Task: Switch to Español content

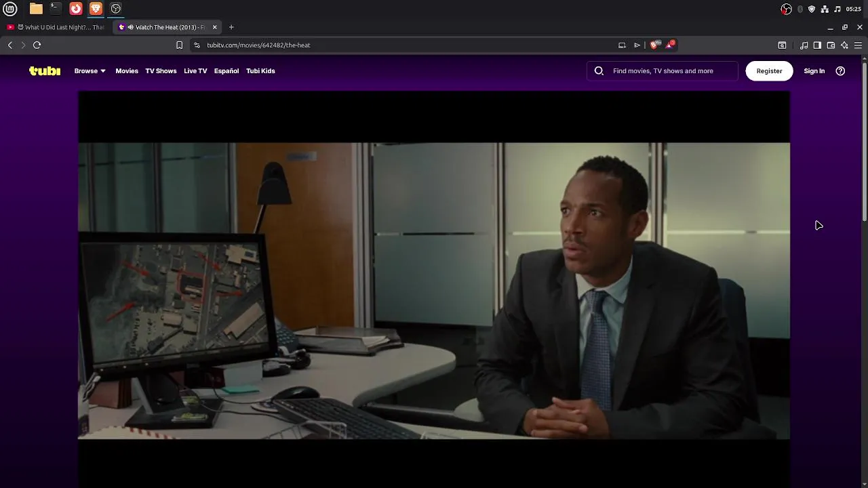Action: tap(226, 70)
